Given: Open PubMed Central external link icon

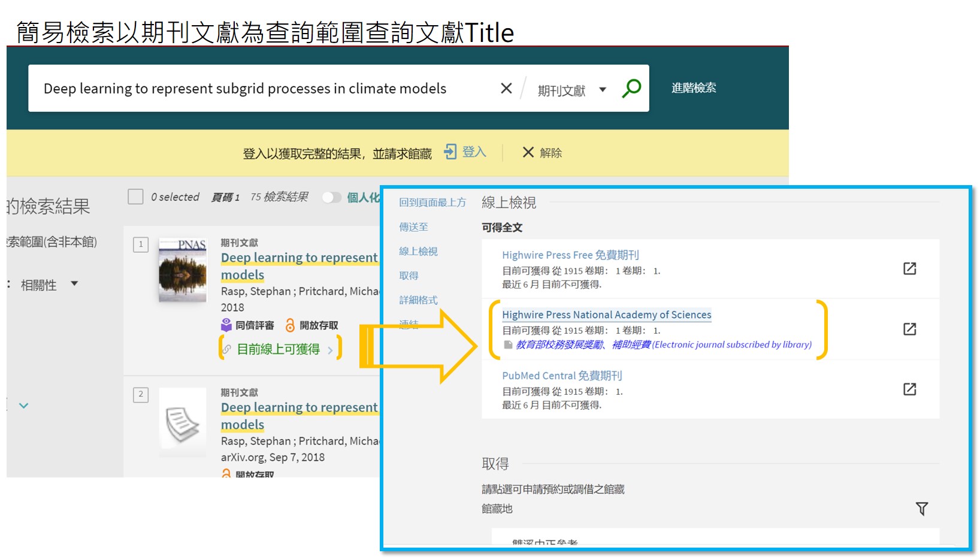Looking at the screenshot, I should (909, 389).
